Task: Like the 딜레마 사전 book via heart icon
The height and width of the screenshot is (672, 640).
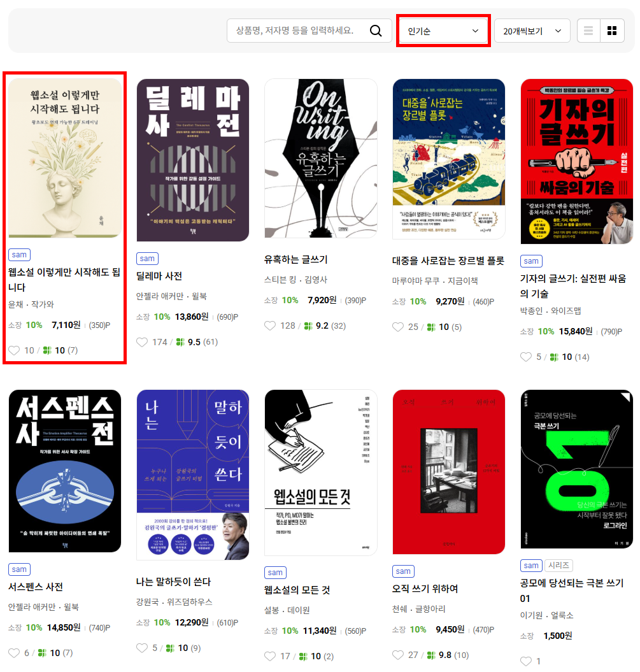Action: pyautogui.click(x=142, y=342)
